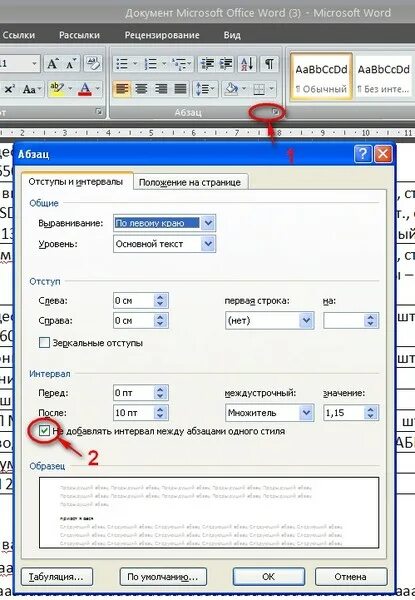Increase paragraph indent in ribbon

pos(226,64)
